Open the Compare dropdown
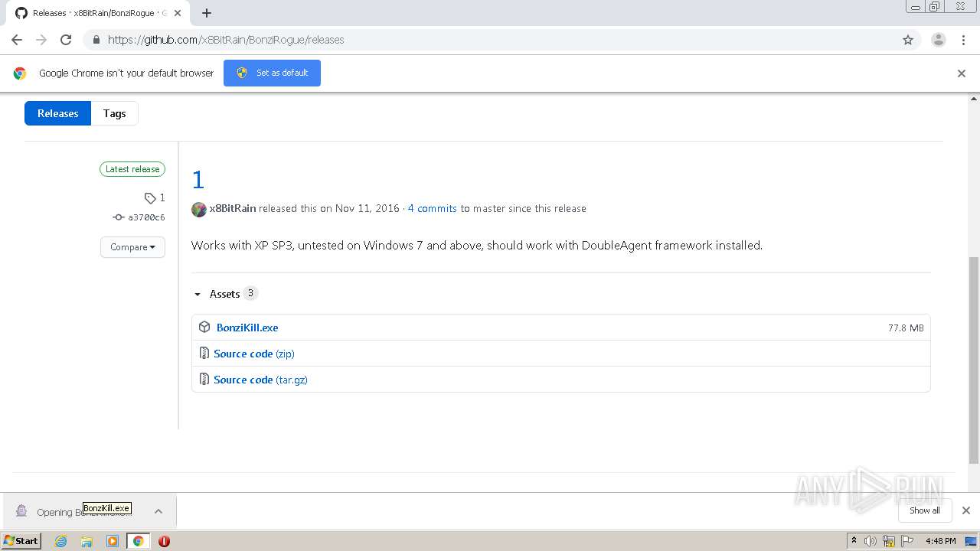The width and height of the screenshot is (980, 551). (x=132, y=247)
